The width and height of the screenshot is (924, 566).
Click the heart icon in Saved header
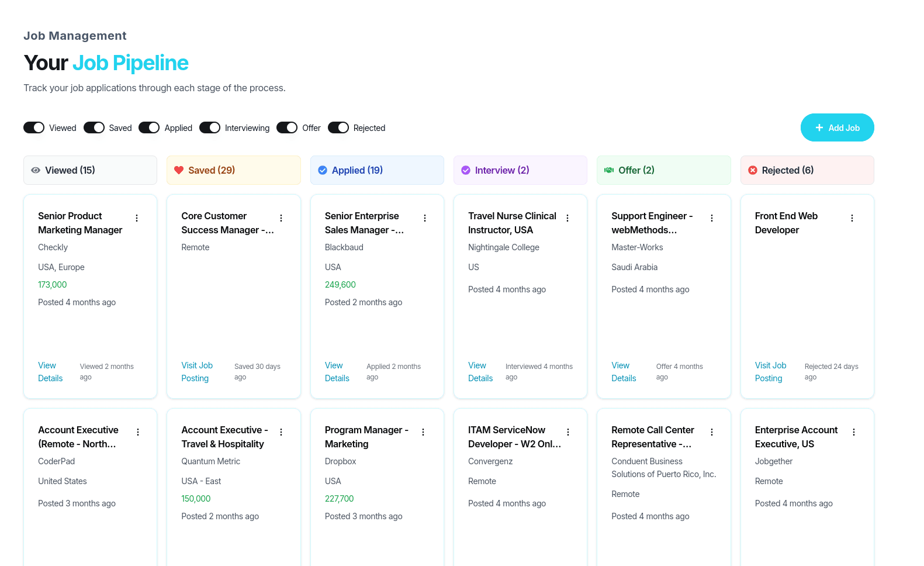(x=179, y=170)
